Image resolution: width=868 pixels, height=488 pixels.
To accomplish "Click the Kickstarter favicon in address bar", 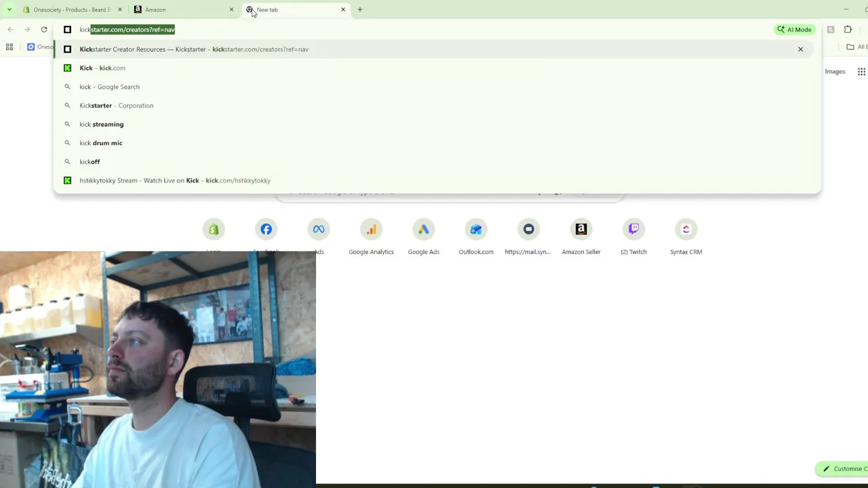I will (67, 30).
